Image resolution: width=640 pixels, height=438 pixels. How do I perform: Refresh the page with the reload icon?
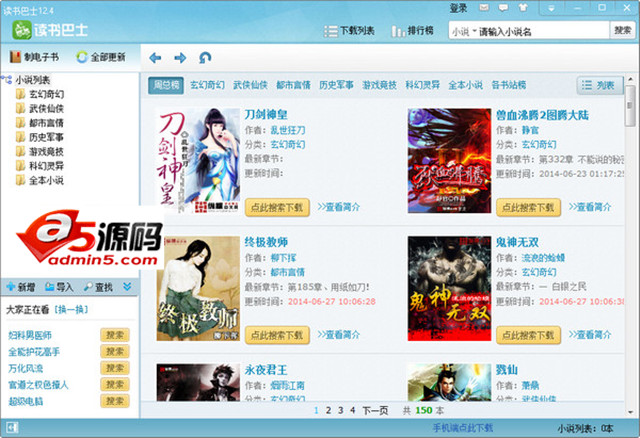click(x=205, y=58)
